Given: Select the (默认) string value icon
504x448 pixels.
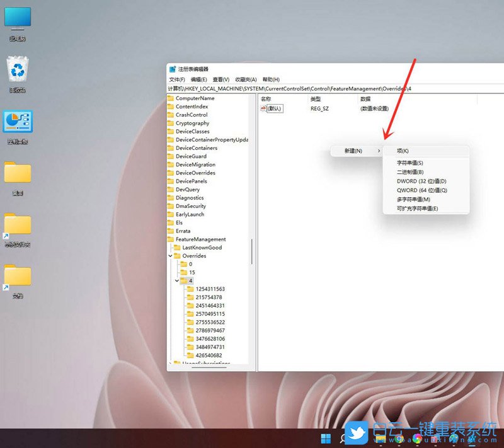Looking at the screenshot, I should click(263, 108).
